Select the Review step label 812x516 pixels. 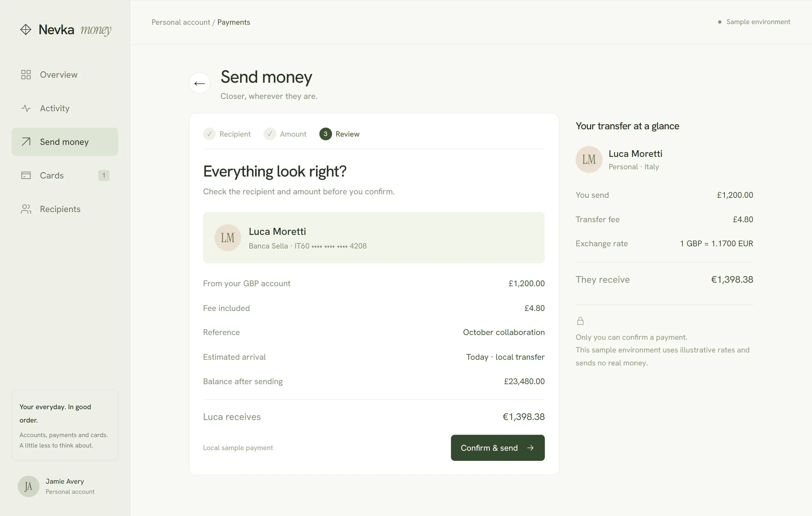(347, 134)
